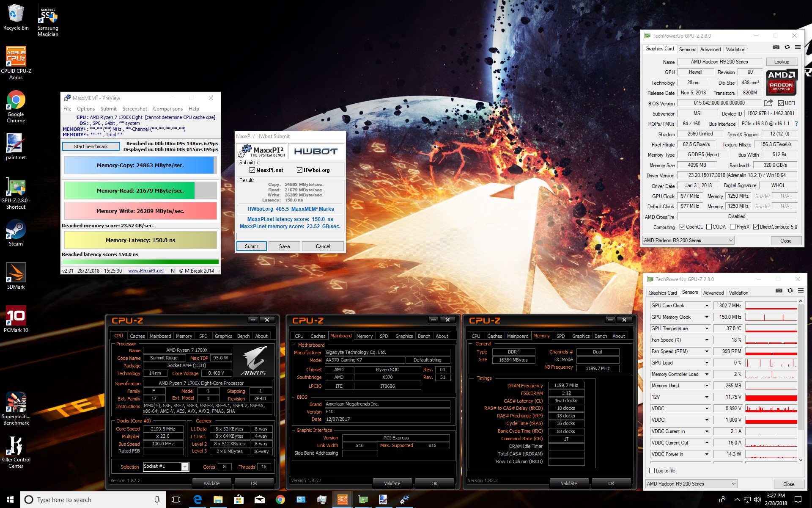Enable the Log to file checkbox
This screenshot has width=812, height=508.
[652, 471]
